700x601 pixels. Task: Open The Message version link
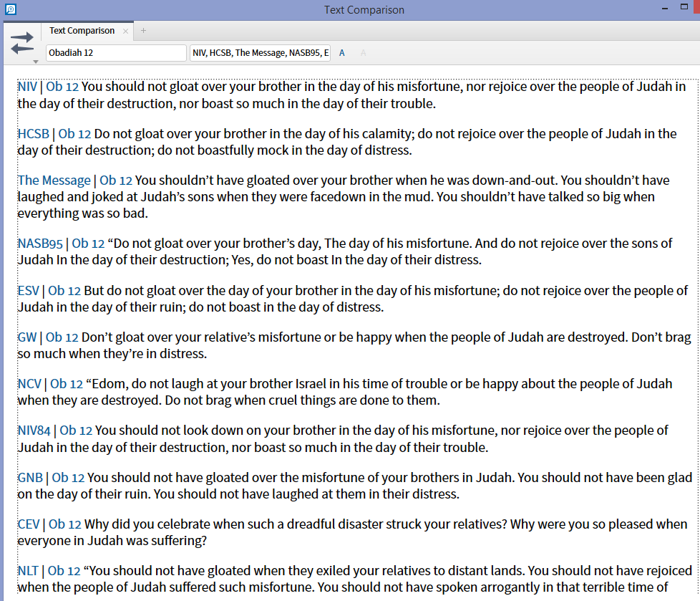click(x=54, y=180)
